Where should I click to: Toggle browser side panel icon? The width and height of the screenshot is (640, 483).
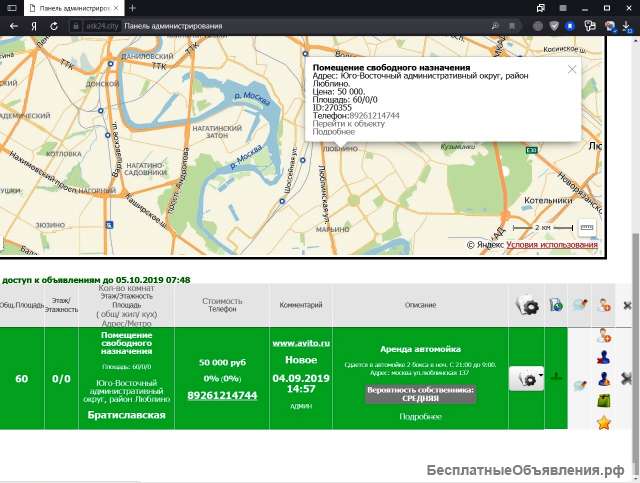click(12, 8)
